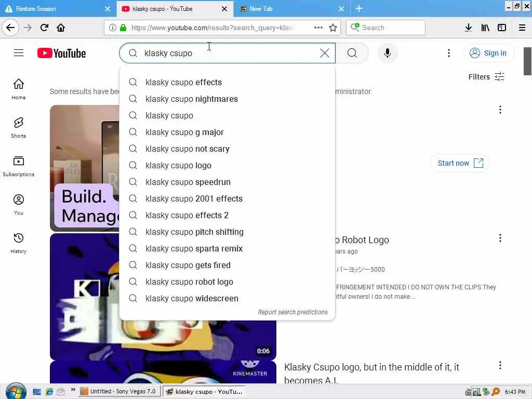Screen dimensions: 532x399
Task: Show site information icon in address bar
Action: click(112, 28)
